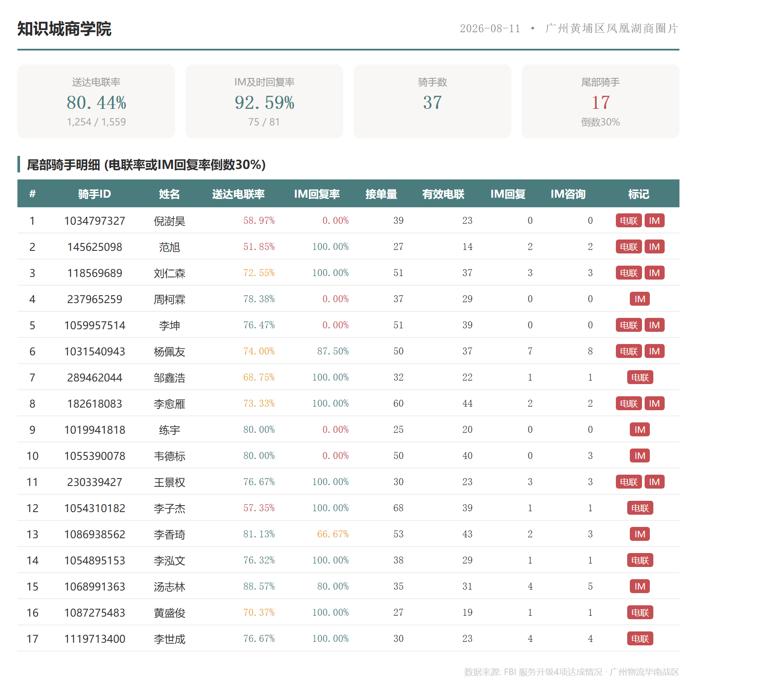Click the 电联 tag in 邹鑫浩's row
Screen dimensions: 784x695
(x=640, y=377)
